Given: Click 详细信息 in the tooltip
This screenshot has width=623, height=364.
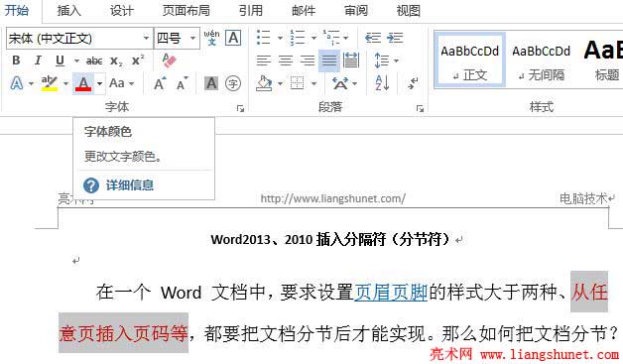Looking at the screenshot, I should tap(130, 185).
